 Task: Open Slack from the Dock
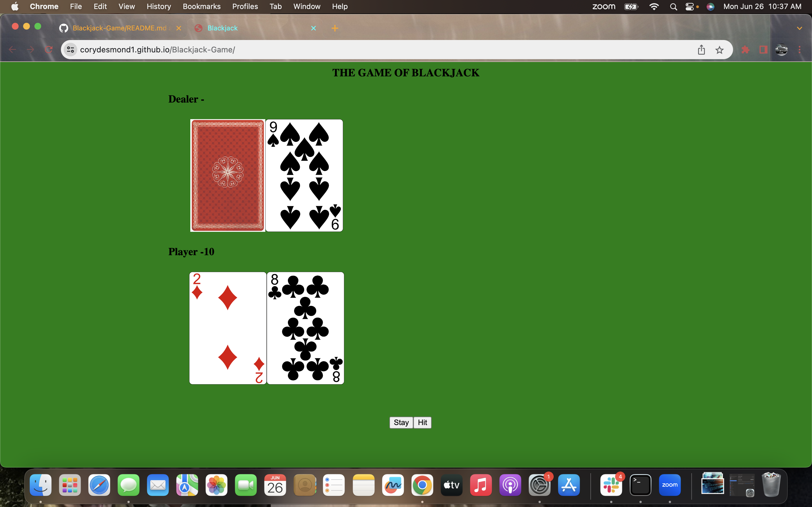coord(611,485)
